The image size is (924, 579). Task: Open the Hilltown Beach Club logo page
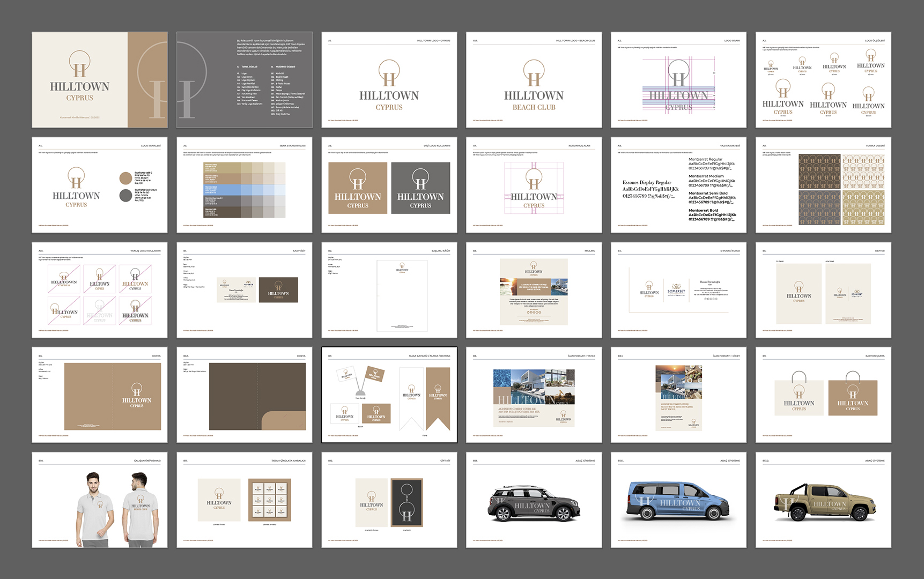(534, 80)
